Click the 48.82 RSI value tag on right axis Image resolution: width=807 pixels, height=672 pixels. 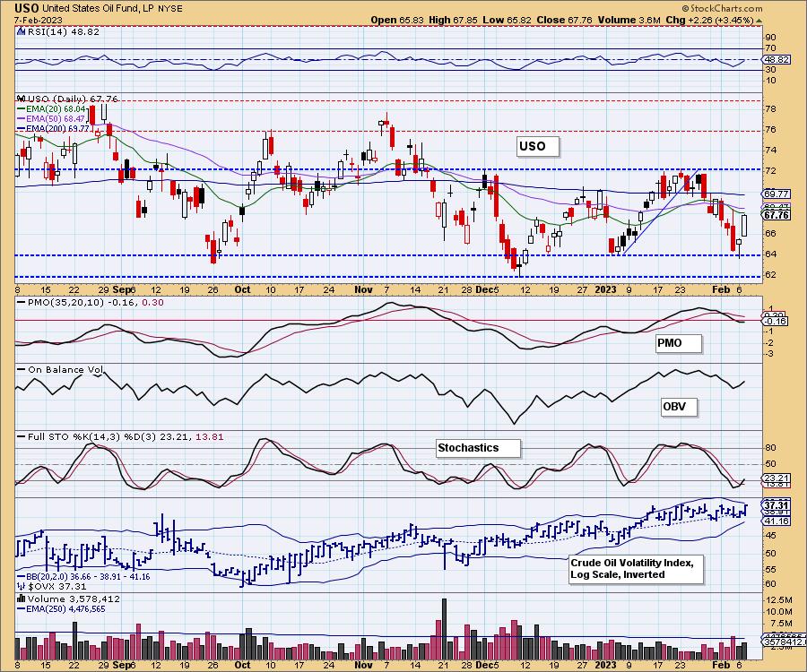(x=777, y=60)
